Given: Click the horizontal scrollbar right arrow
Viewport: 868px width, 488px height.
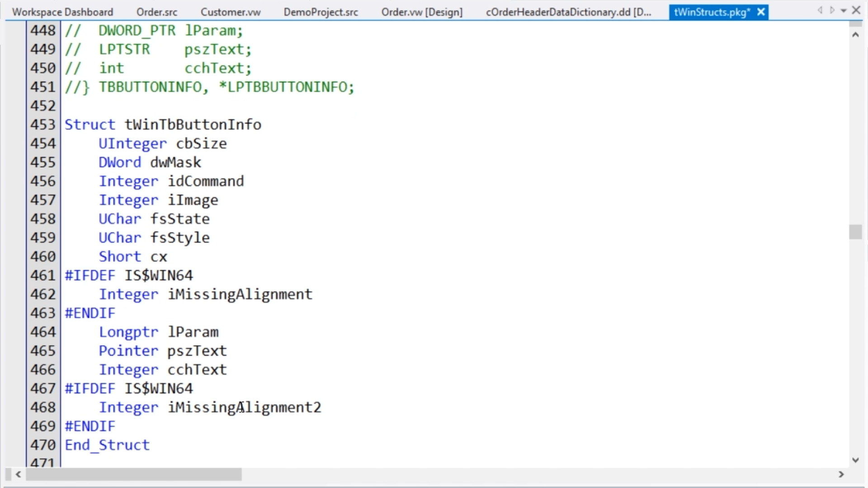Looking at the screenshot, I should tap(841, 474).
